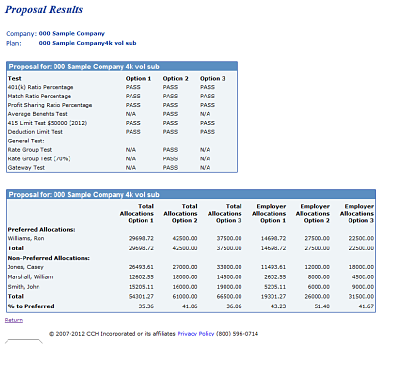
Task: Click the Deduction Limit Test row label
Action: (x=35, y=132)
